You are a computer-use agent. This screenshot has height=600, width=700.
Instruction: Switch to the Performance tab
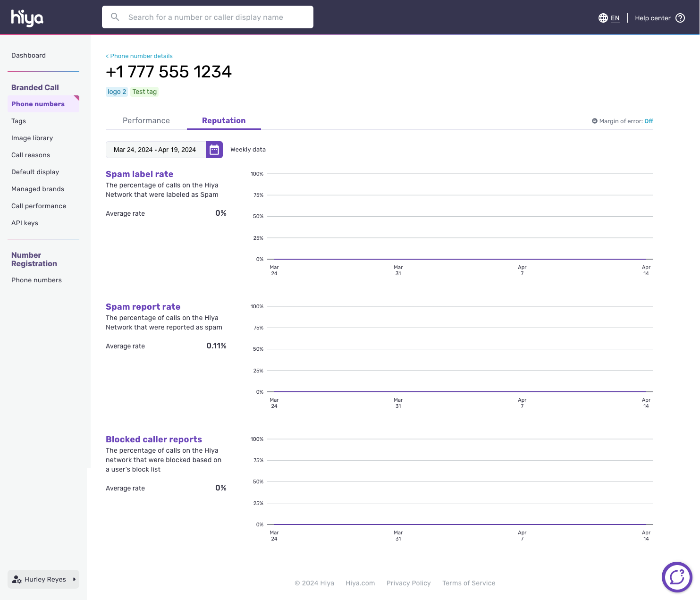click(146, 120)
